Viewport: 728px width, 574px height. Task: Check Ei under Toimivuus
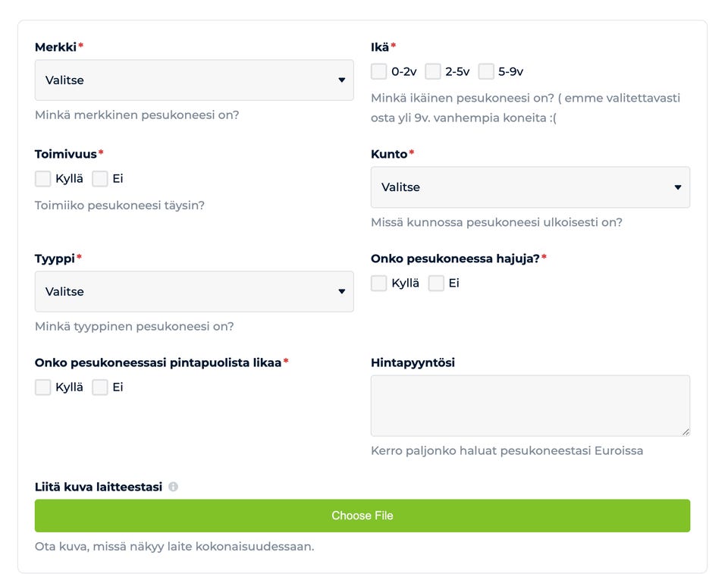[x=100, y=179]
